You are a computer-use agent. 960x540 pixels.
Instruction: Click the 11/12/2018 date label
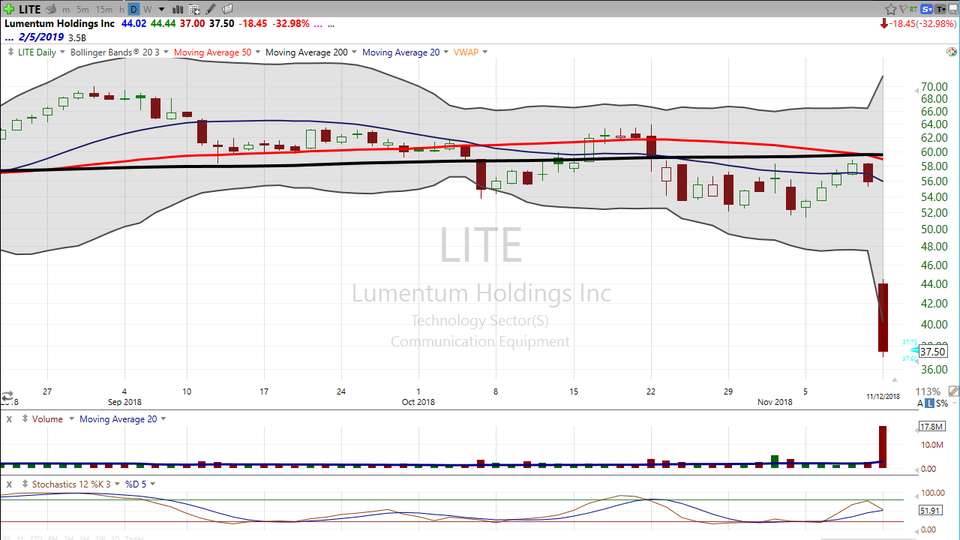883,397
